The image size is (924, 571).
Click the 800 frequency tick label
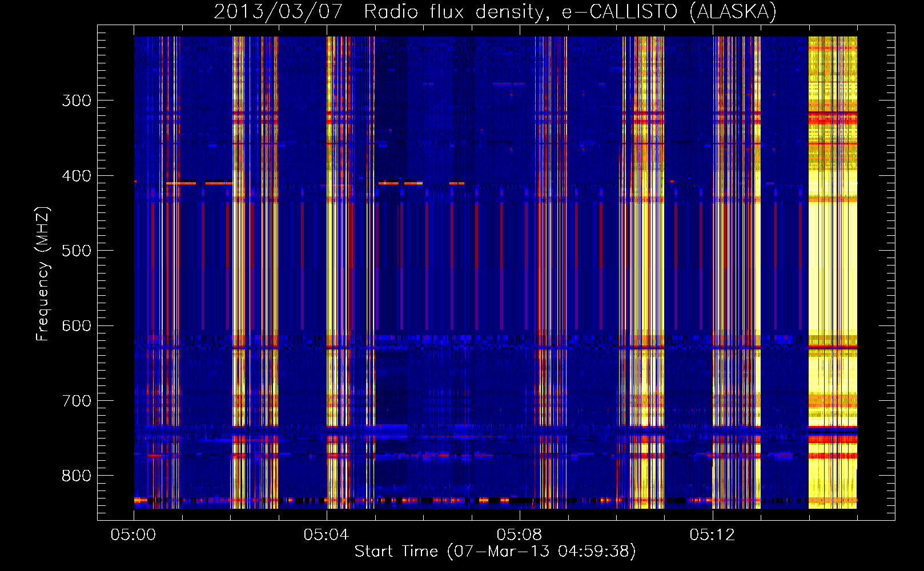pyautogui.click(x=77, y=476)
